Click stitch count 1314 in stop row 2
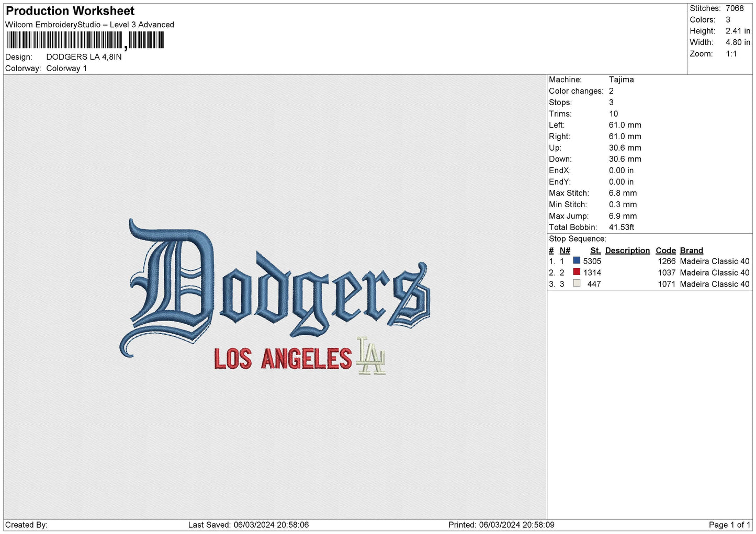Viewport: 756px width, 534px height. coord(592,272)
